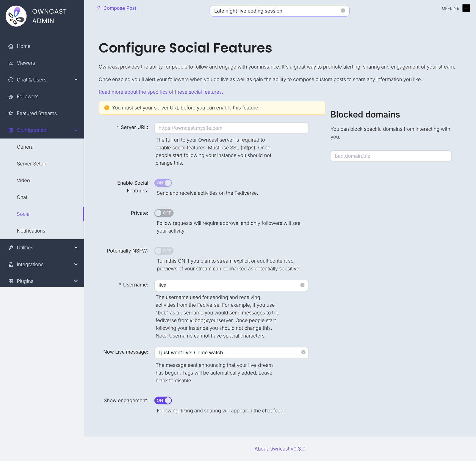This screenshot has height=461, width=476.
Task: Toggle the Private switch on
Action: pos(164,213)
